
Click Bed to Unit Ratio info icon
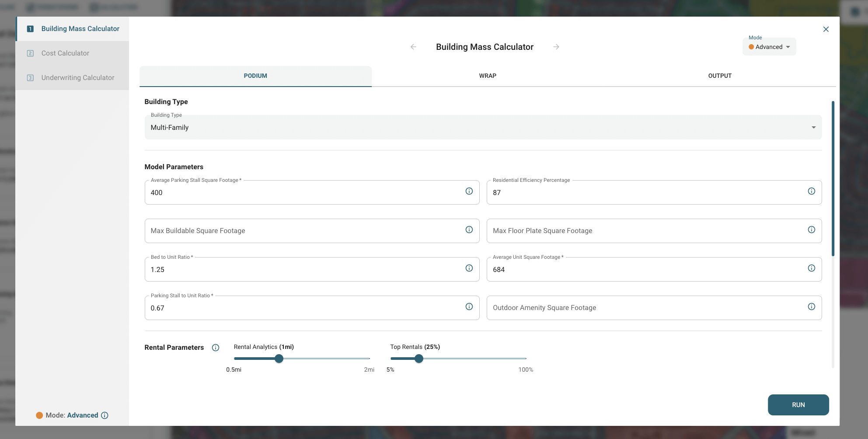pyautogui.click(x=469, y=268)
